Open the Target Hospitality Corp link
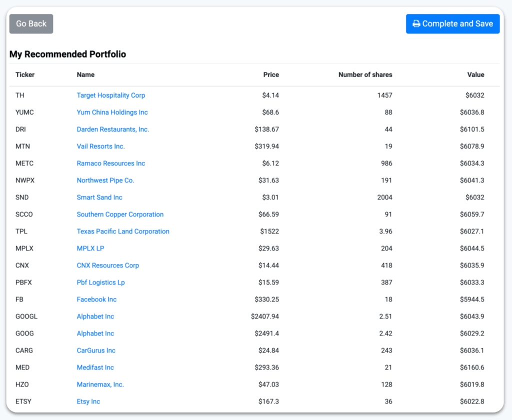This screenshot has height=420, width=512. pos(110,95)
